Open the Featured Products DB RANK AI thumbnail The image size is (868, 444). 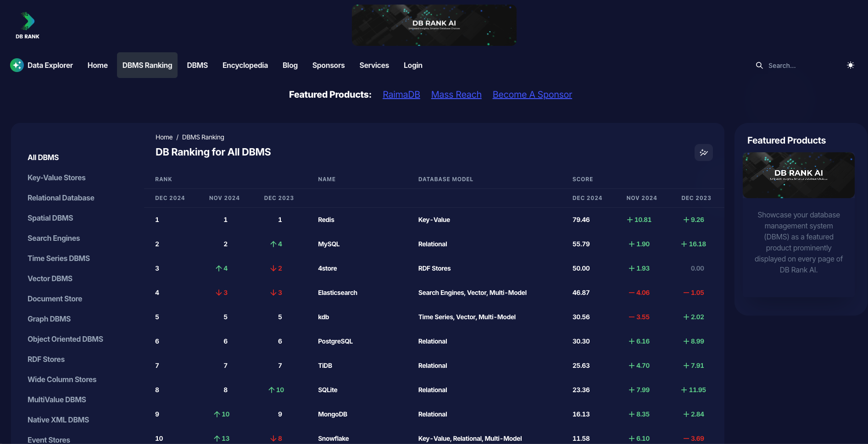point(798,175)
